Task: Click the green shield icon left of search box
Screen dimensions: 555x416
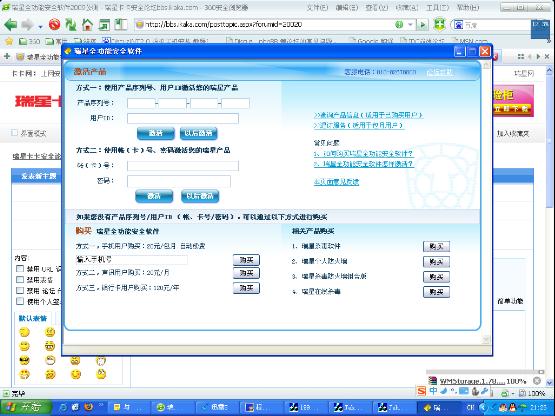Action: 440,24
